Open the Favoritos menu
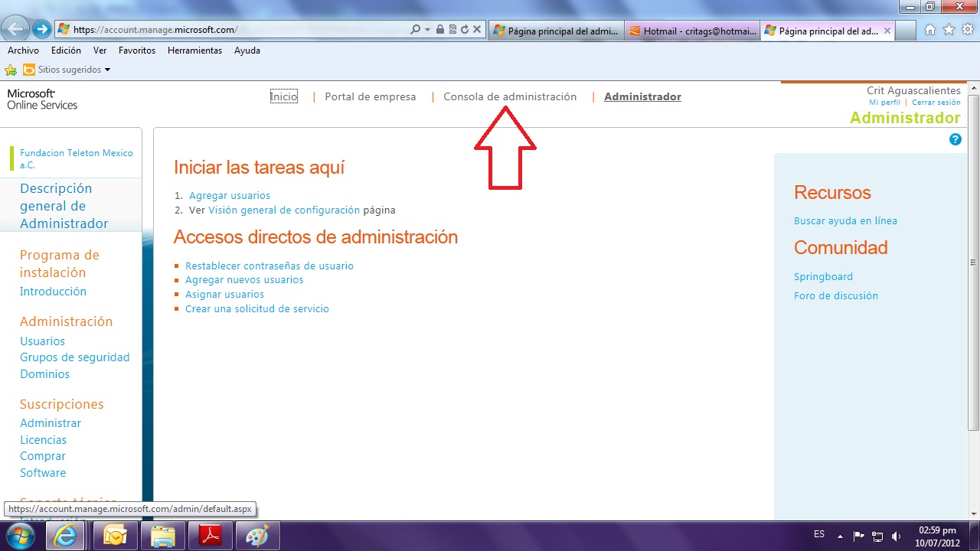The width and height of the screenshot is (980, 551). point(137,51)
